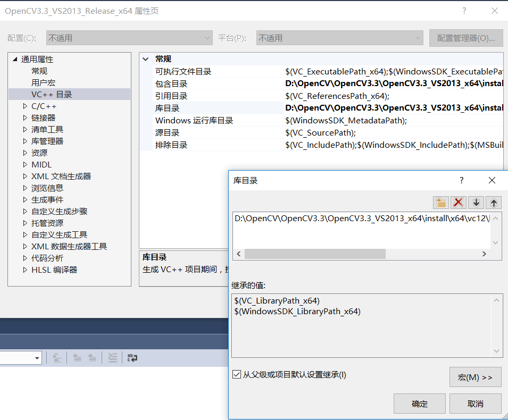508x420 pixels.
Task: Select 库目录 property row
Action: tap(328, 108)
